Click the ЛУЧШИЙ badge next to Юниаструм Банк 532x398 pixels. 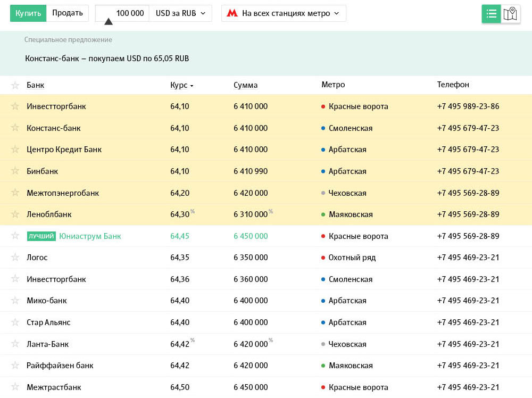click(x=41, y=236)
